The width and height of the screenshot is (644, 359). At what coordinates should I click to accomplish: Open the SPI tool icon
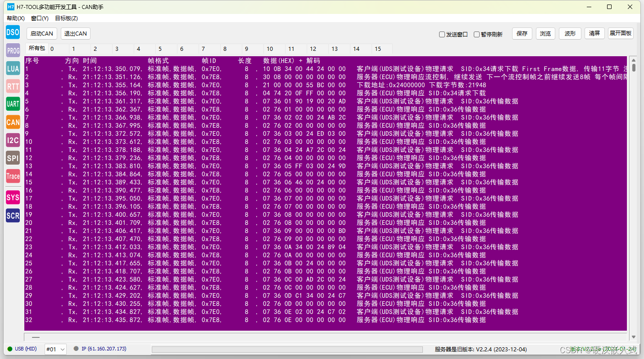point(13,158)
